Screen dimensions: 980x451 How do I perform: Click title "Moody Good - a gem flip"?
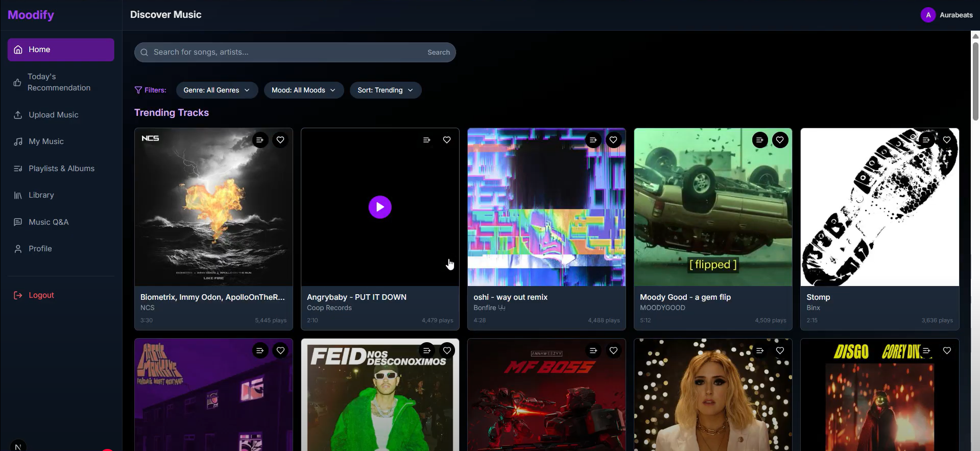tap(685, 297)
